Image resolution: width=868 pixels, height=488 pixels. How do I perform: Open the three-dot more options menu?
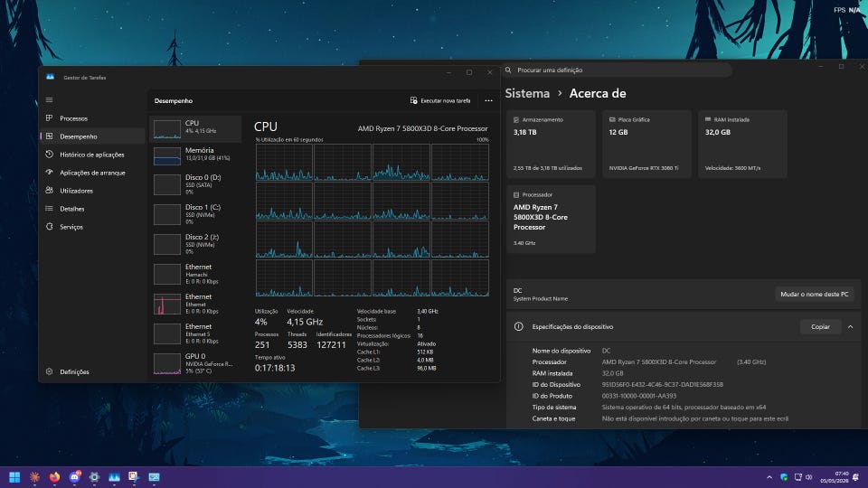488,100
